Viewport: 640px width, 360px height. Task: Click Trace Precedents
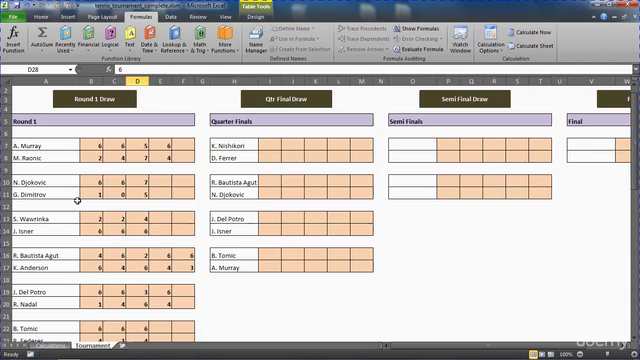click(x=362, y=29)
